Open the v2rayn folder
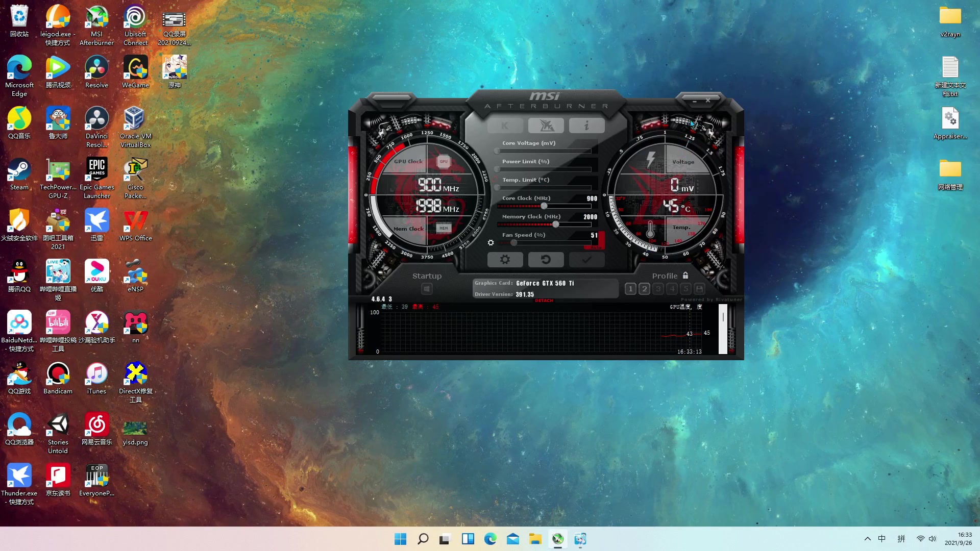The image size is (980, 551). click(950, 21)
